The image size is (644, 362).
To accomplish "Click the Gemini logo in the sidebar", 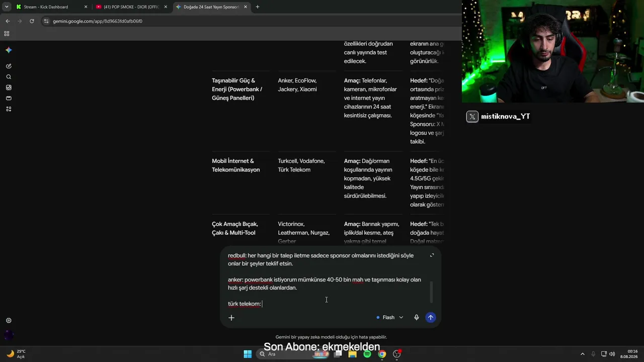I will [9, 50].
